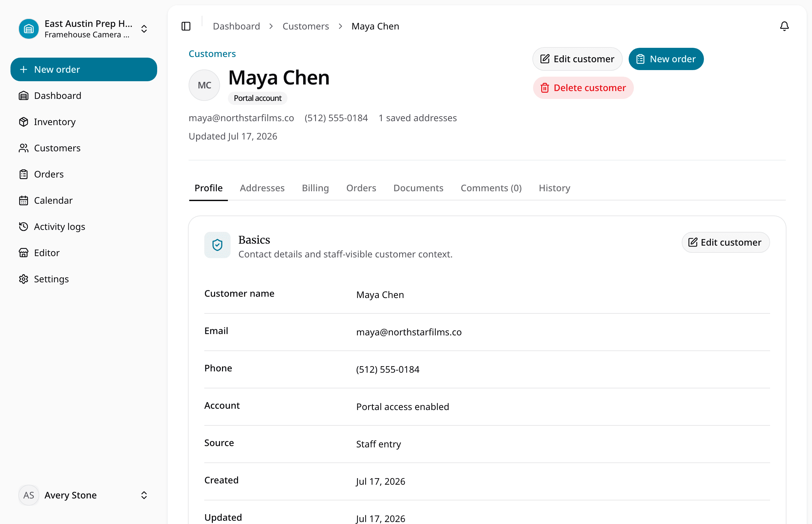This screenshot has width=812, height=524.
Task: Go to Customers in the sidebar
Action: click(x=84, y=148)
